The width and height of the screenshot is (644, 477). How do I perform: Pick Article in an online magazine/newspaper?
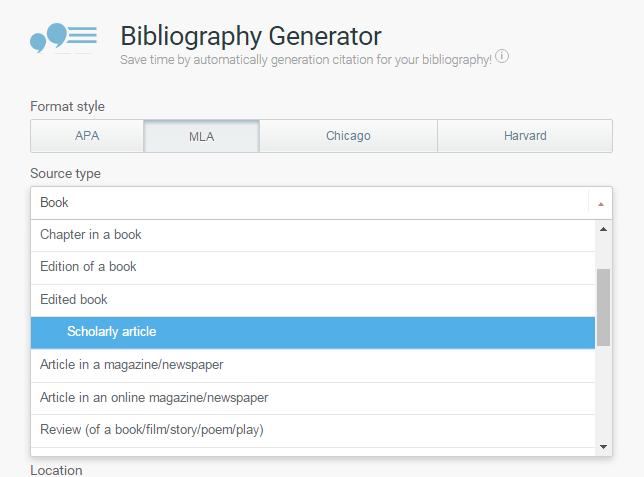click(x=313, y=398)
